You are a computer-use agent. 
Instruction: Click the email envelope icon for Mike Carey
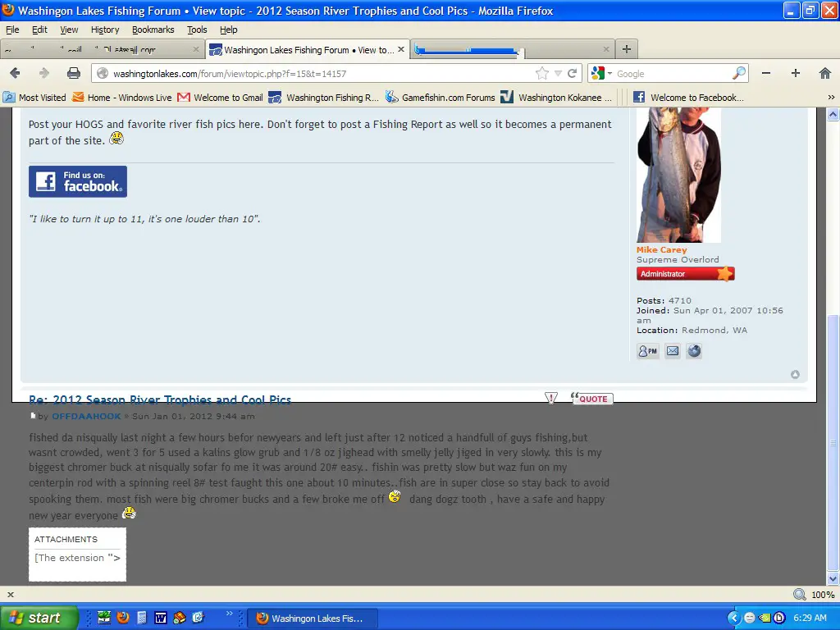(673, 351)
